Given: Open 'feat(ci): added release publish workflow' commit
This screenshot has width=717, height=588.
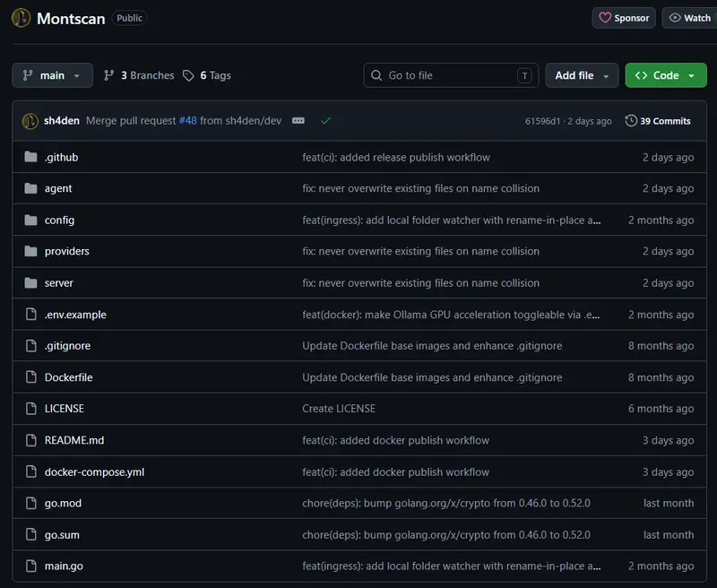Looking at the screenshot, I should pos(396,157).
